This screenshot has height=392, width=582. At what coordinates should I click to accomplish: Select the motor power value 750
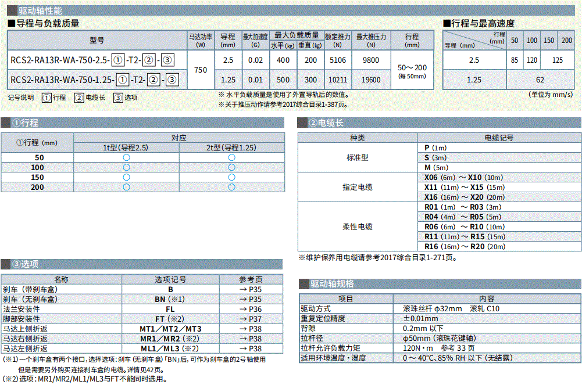point(201,70)
